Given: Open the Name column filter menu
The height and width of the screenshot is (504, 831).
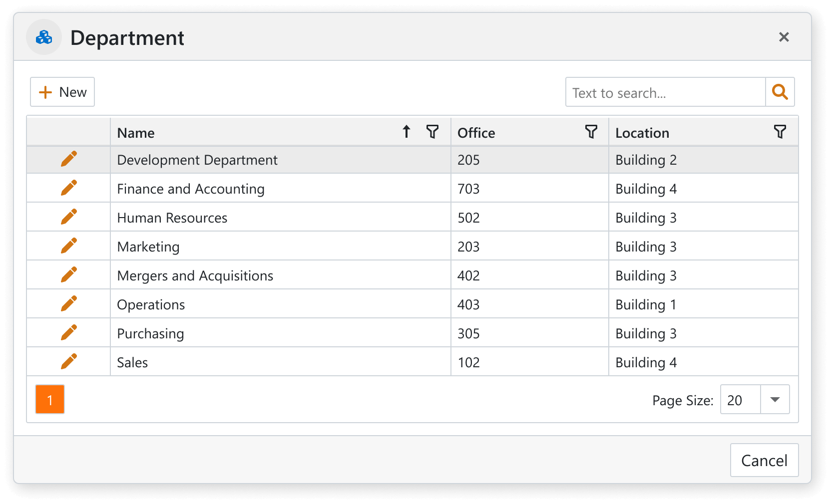Looking at the screenshot, I should click(432, 132).
